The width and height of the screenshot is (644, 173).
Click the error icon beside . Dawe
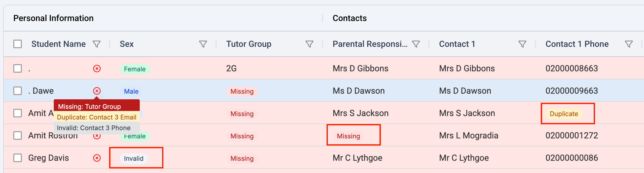(97, 91)
